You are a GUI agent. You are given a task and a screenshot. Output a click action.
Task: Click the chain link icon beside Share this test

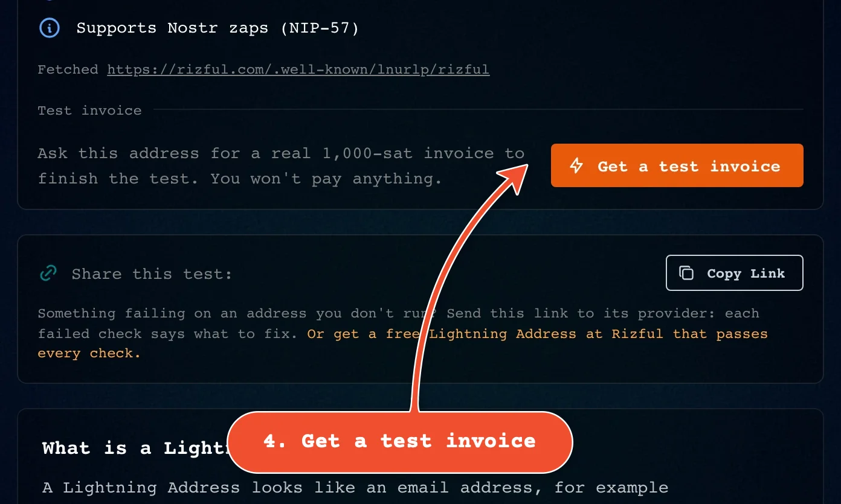click(48, 273)
